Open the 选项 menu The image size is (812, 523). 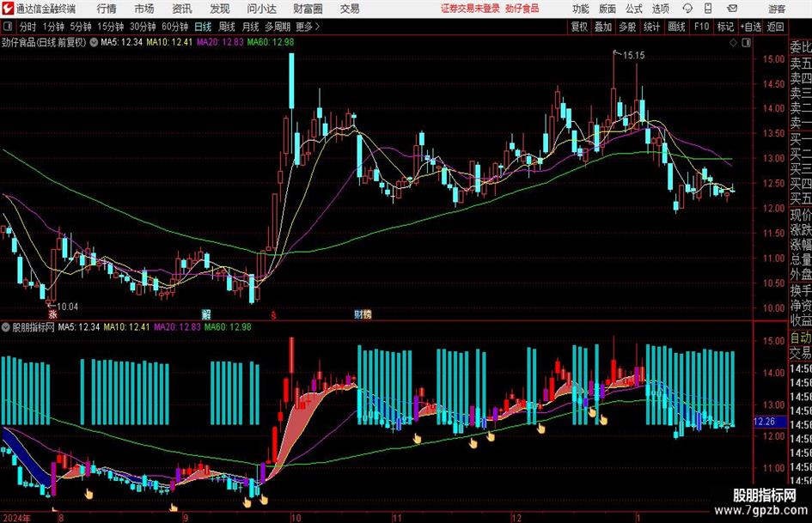(660, 9)
